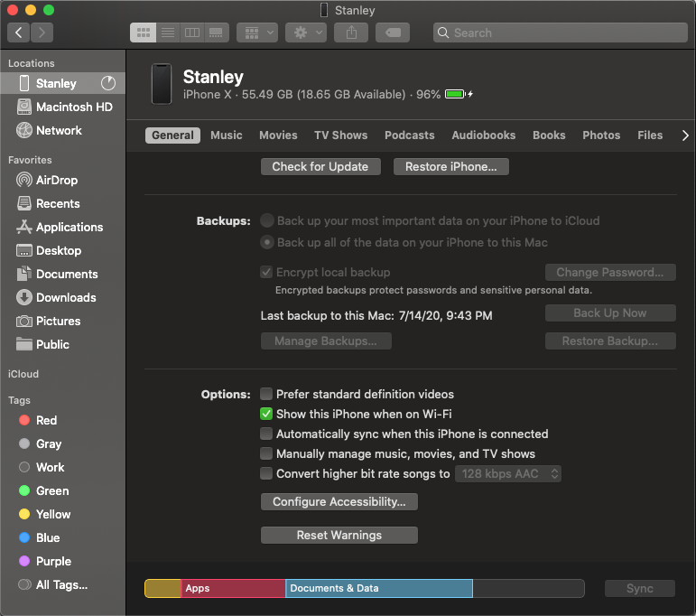Open Recents in sidebar
This screenshot has height=616, width=696.
(62, 203)
